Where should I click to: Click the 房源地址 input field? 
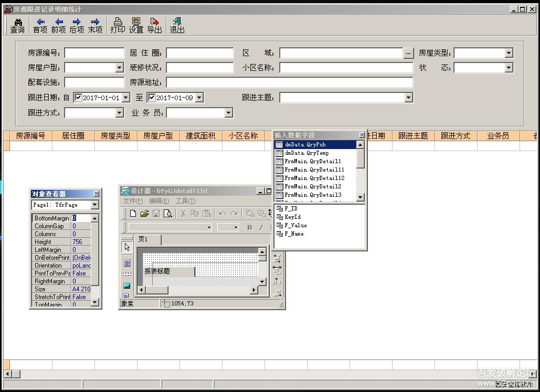[x=290, y=82]
